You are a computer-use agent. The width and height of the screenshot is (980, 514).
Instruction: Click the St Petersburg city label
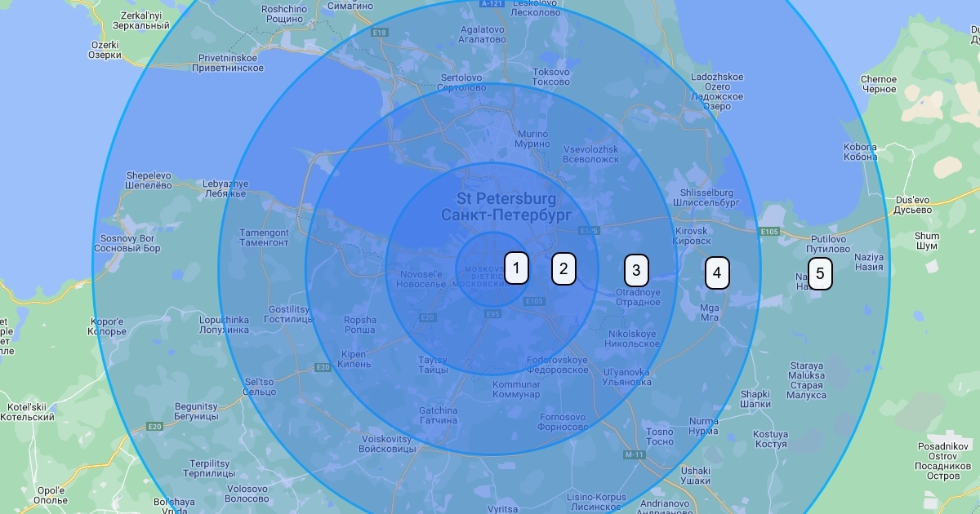point(506,206)
